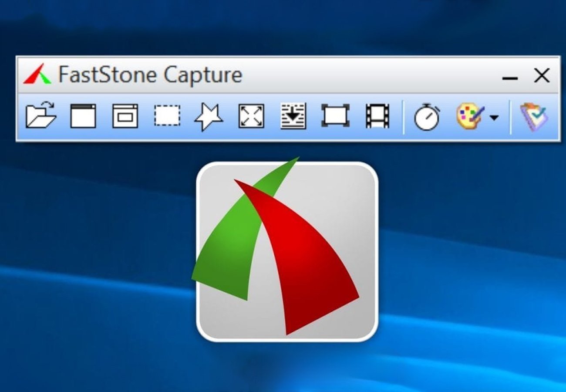Viewport: 566px width, 392px height.
Task: Select Capture Window/Object tool
Action: 125,116
